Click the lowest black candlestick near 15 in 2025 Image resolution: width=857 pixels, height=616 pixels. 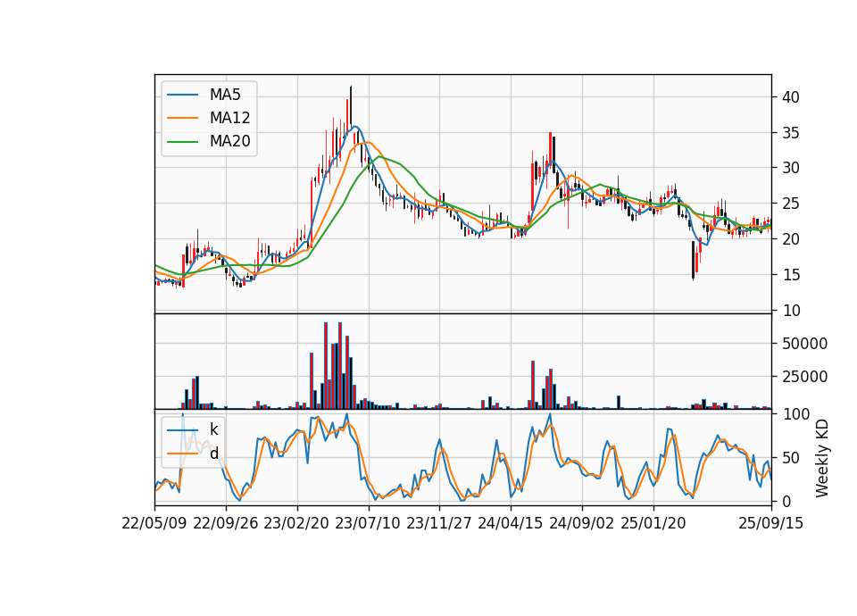pos(693,261)
